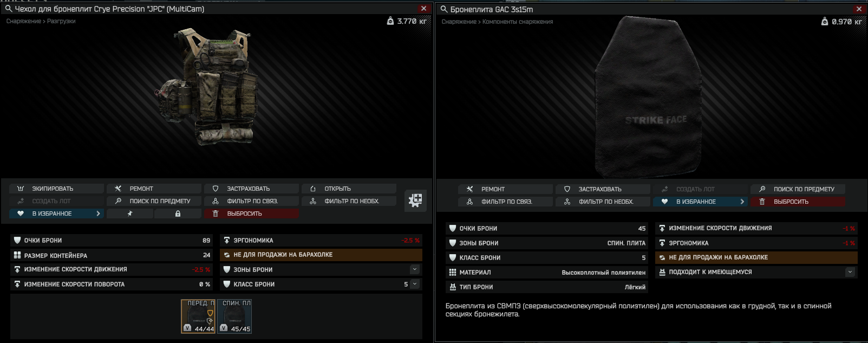This screenshot has height=343, width=868.
Task: Click the Снаряжение > Разгрузки breadcrumb
Action: 41,21
